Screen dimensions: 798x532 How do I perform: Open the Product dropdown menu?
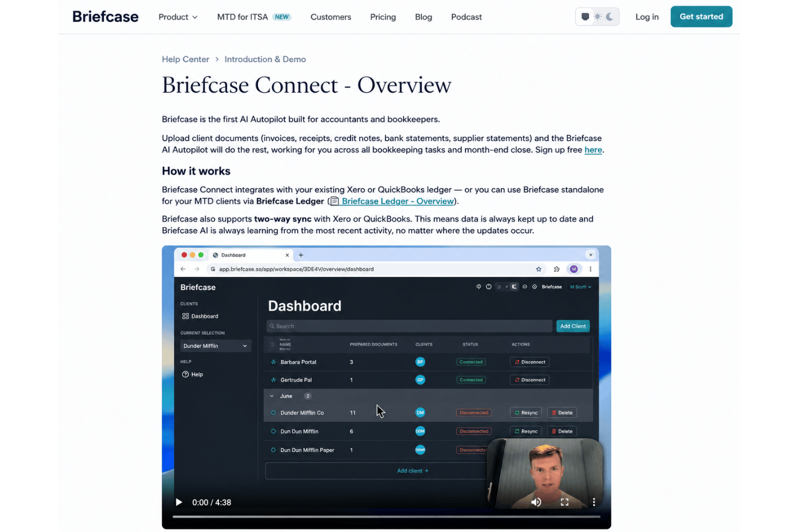click(178, 17)
